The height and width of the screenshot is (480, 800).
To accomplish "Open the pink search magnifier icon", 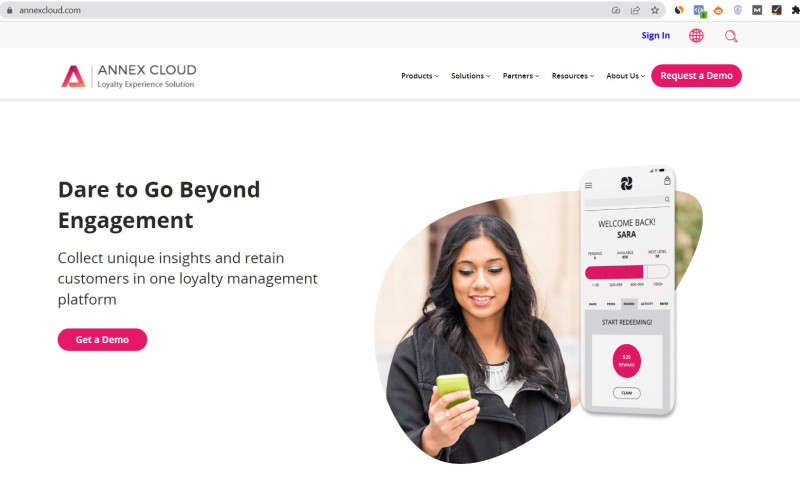I will click(x=731, y=36).
